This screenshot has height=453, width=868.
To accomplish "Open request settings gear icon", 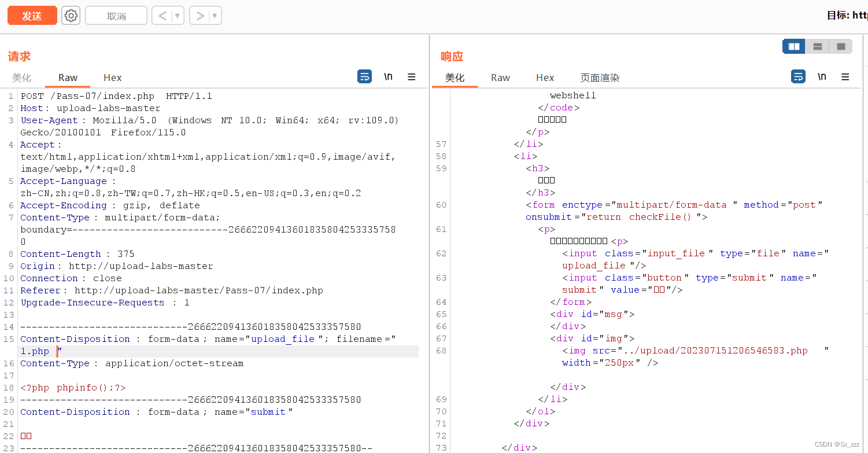I will click(x=71, y=16).
